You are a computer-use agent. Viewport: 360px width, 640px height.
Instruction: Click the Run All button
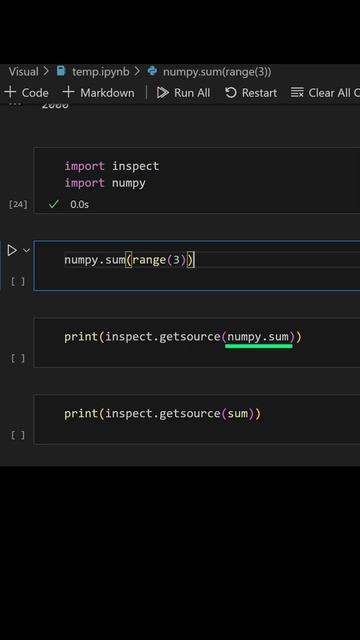184,93
